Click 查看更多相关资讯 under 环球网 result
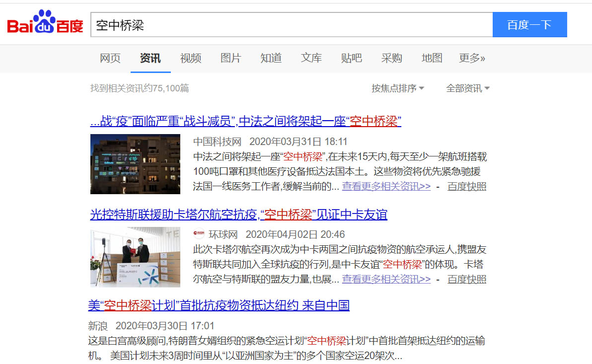Viewport: 592px width, 364px height. tap(386, 280)
